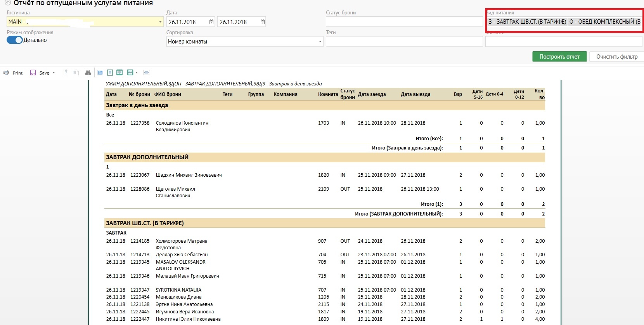The width and height of the screenshot is (644, 325).
Task: Open the Сортировка sorting dropdown
Action: click(320, 42)
